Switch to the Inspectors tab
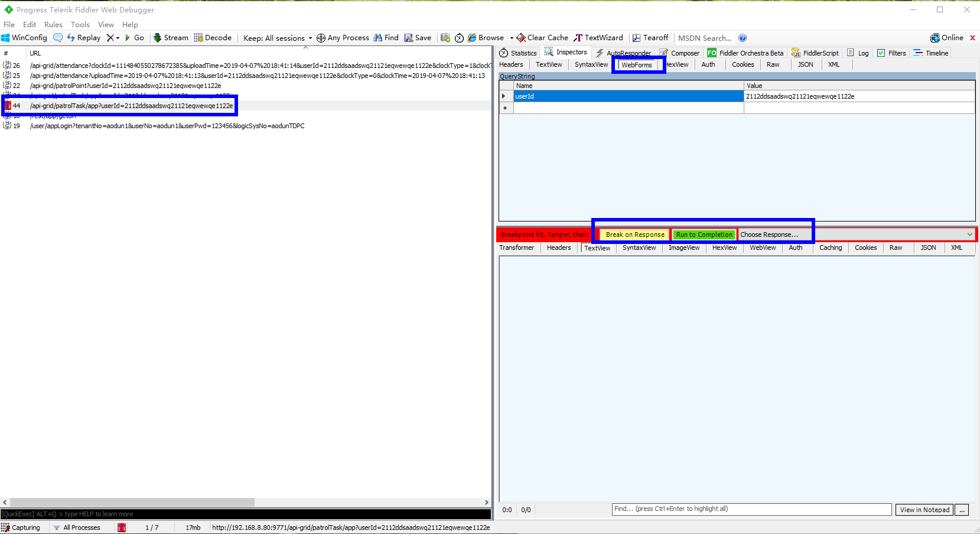This screenshot has height=534, width=980. coord(565,53)
